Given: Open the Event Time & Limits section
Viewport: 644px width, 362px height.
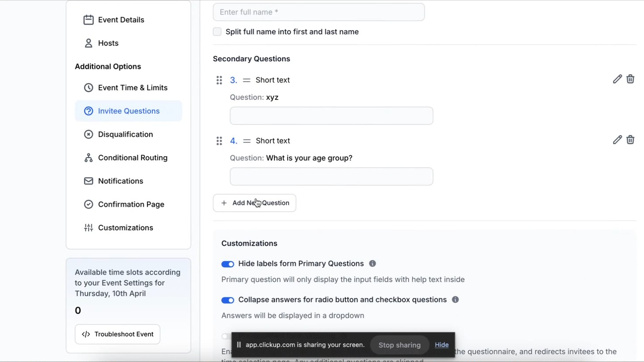Looking at the screenshot, I should (132, 88).
